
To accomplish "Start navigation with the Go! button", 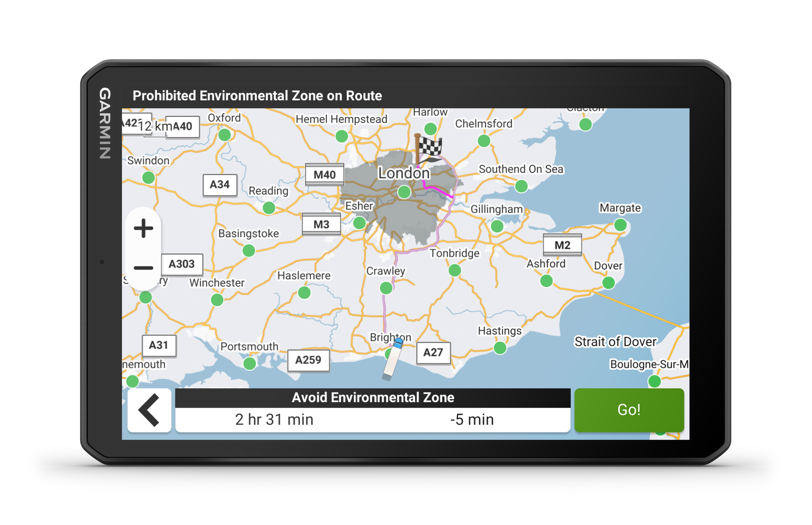I will [629, 410].
